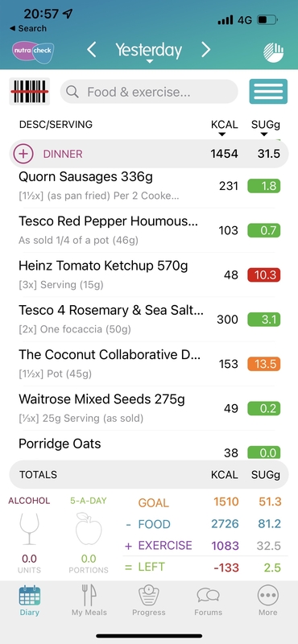The width and height of the screenshot is (298, 644).
Task: Go to previous day arrow
Action: click(92, 50)
